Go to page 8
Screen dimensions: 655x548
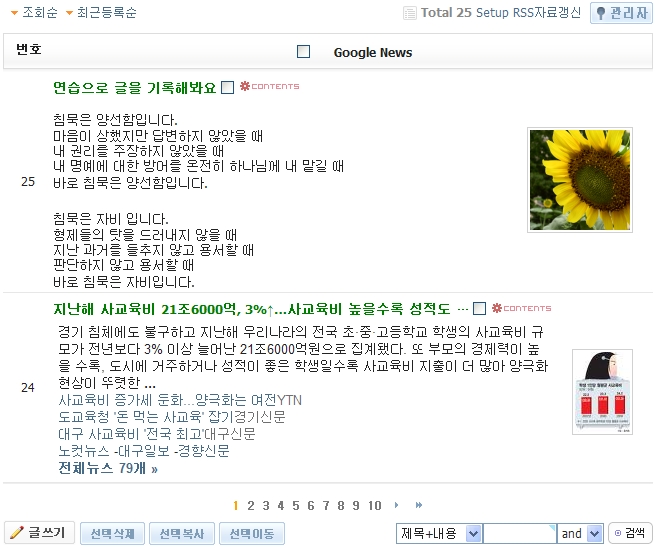[341, 506]
